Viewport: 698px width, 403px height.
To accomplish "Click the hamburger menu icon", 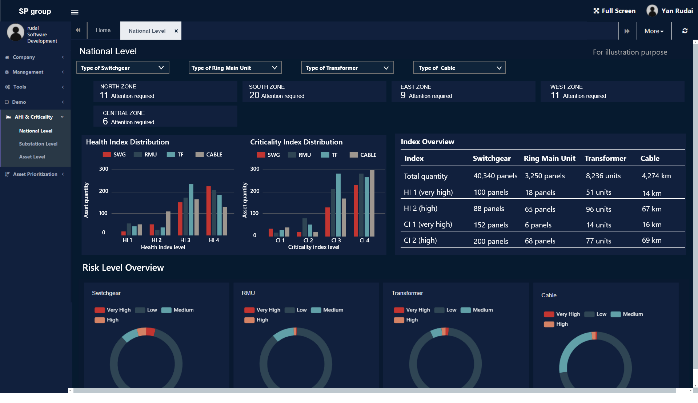I will click(x=75, y=11).
